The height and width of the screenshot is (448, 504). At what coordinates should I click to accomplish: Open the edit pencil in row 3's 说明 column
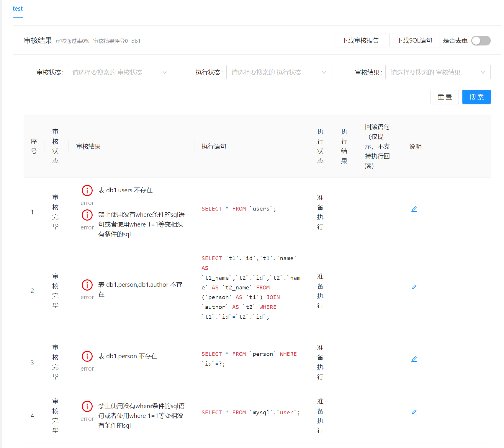click(x=414, y=359)
